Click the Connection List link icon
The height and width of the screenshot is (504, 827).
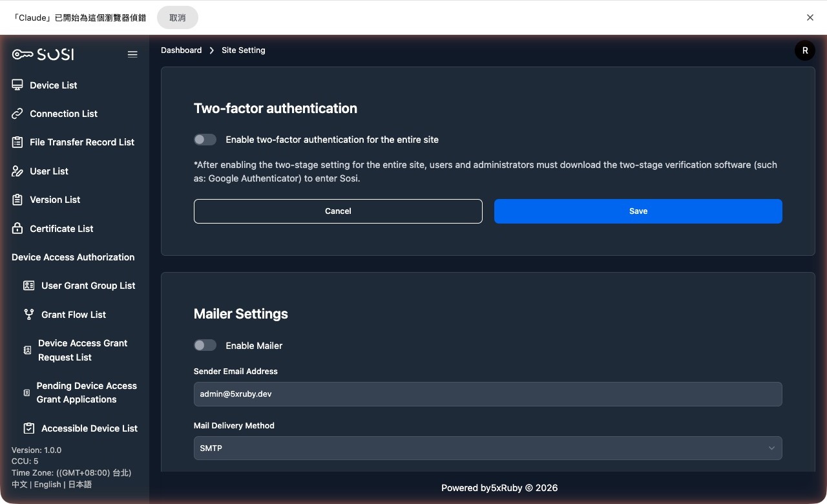click(x=17, y=114)
